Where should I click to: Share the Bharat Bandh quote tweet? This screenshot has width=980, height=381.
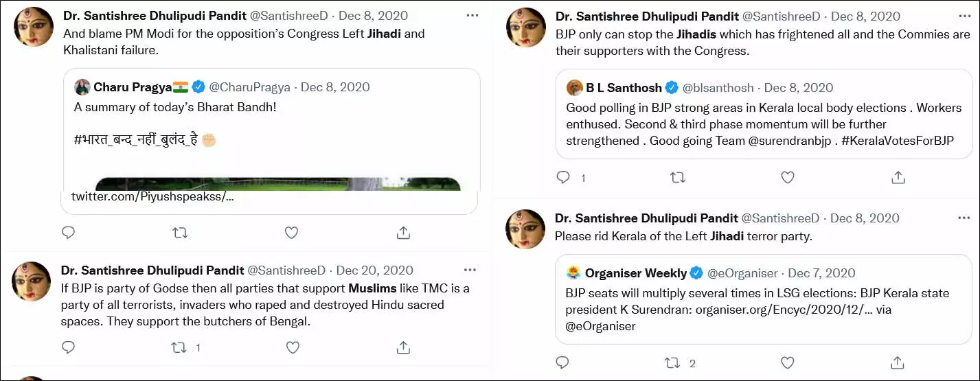pos(404,233)
